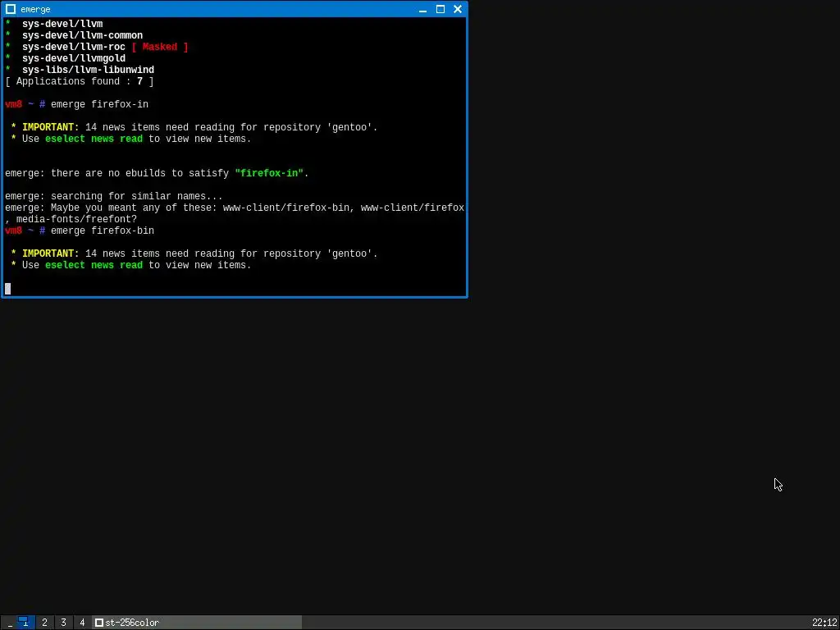Click the underscore button in the taskbar
Screen dimensions: 840x630
point(10,623)
